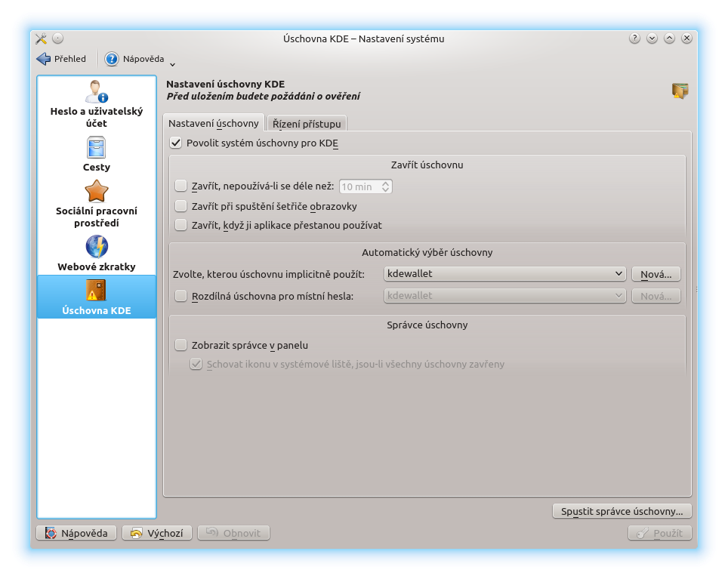Toggle Schovat ikonu v systémové liště checkbox
Viewport: 728px width, 579px height.
196,364
